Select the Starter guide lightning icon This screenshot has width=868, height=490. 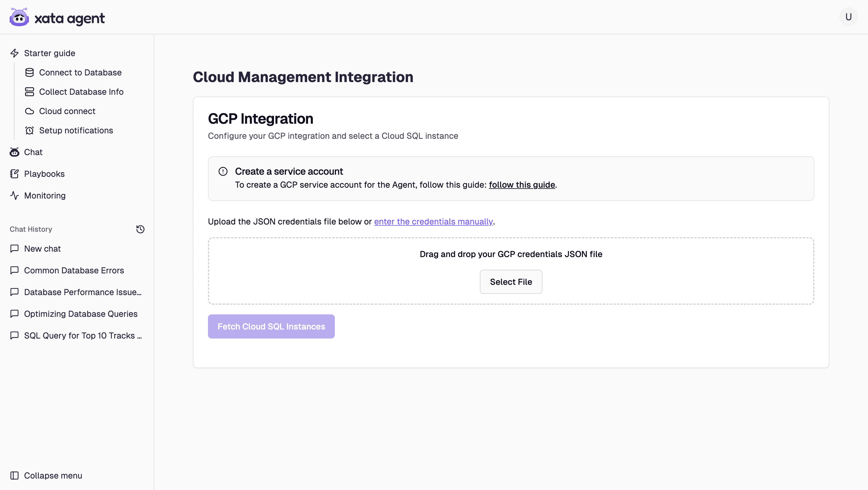point(14,53)
